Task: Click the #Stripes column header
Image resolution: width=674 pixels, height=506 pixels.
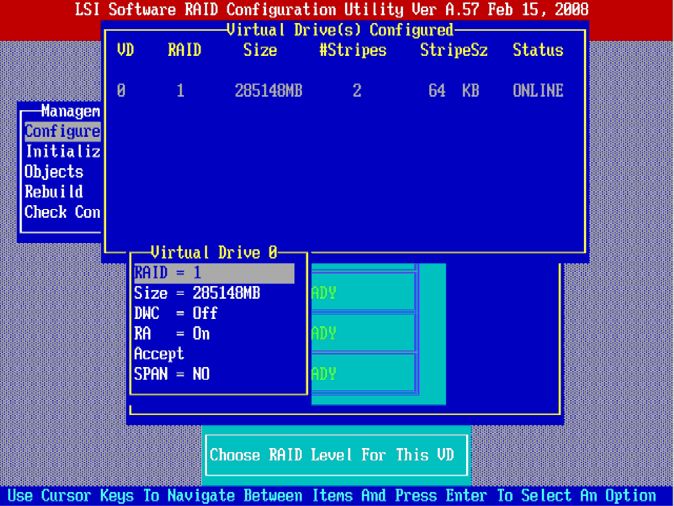Action: (x=352, y=50)
